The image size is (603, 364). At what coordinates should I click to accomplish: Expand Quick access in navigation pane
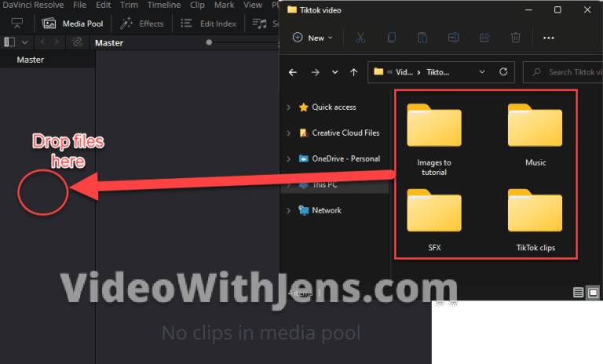click(x=288, y=107)
